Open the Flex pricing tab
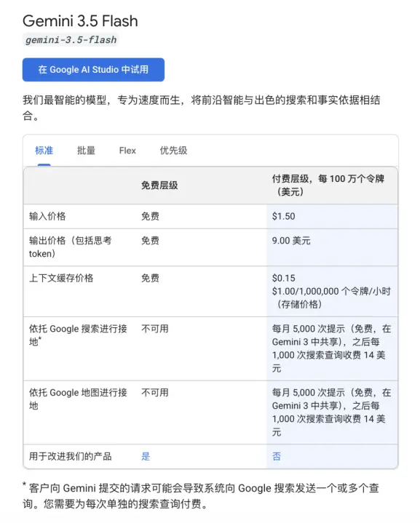The image size is (420, 523). click(127, 151)
